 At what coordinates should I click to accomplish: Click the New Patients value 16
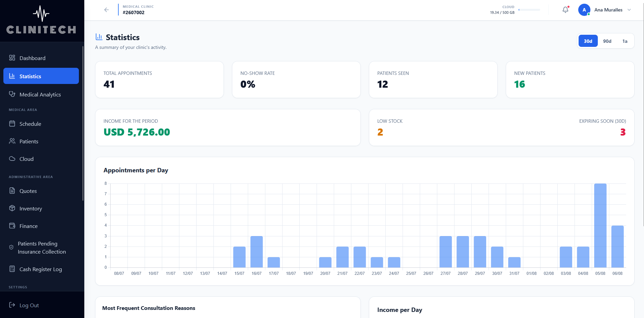[x=520, y=84]
